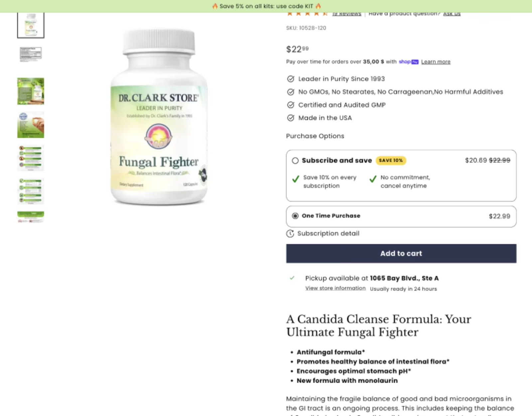Click the Add to cart button

[401, 253]
